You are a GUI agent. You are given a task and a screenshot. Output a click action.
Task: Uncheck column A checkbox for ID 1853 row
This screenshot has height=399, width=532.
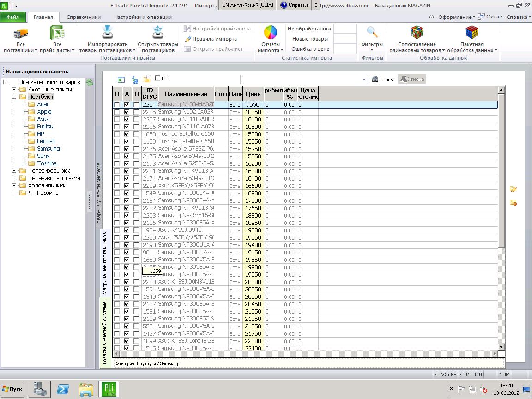(127, 134)
